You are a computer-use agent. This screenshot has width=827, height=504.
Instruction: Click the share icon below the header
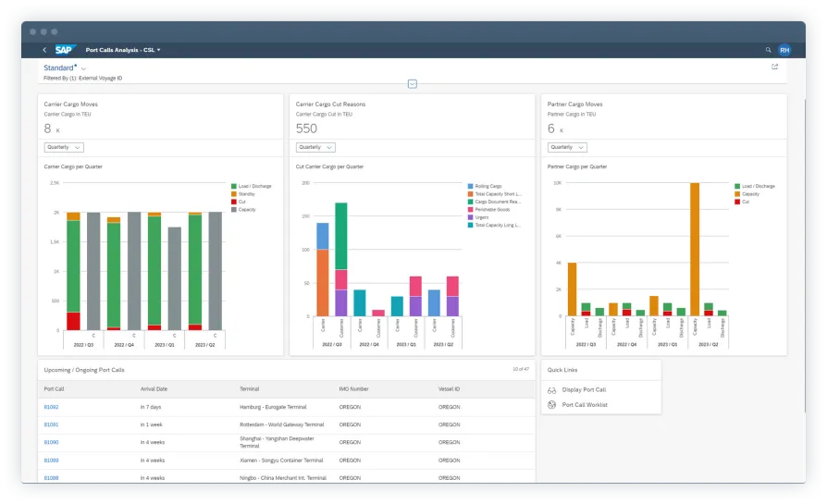[x=774, y=67]
